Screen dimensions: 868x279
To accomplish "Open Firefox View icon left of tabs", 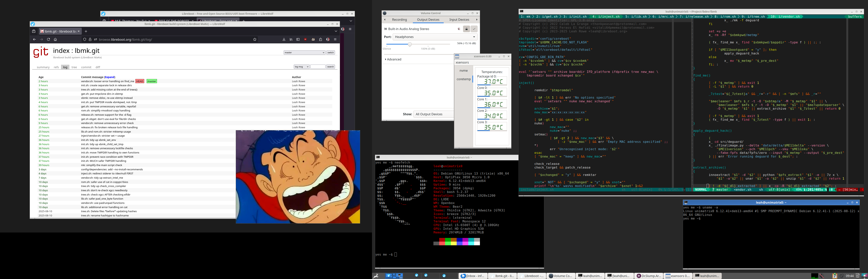I will [x=34, y=31].
